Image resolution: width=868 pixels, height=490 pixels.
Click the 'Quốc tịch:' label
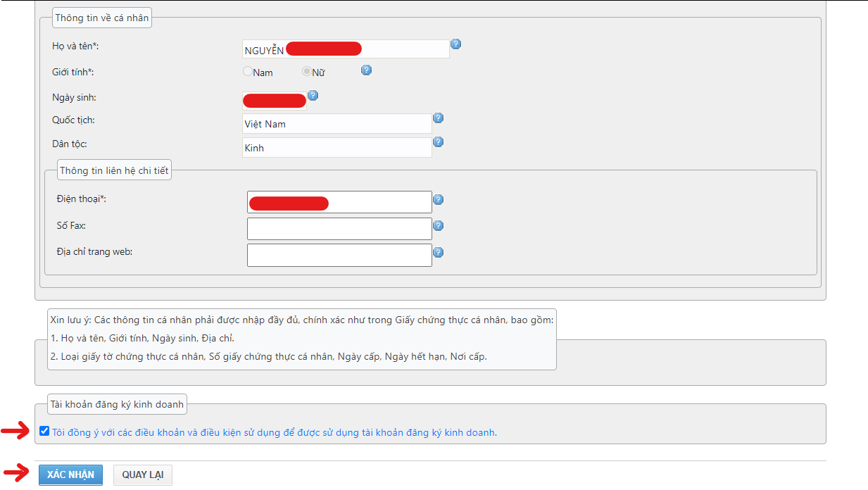(73, 120)
